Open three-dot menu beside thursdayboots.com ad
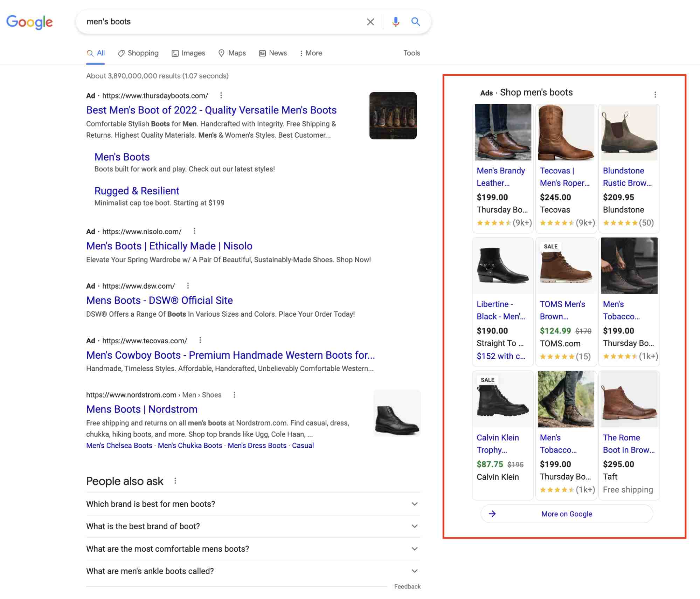Viewport: 700px width, 599px height. coord(221,95)
